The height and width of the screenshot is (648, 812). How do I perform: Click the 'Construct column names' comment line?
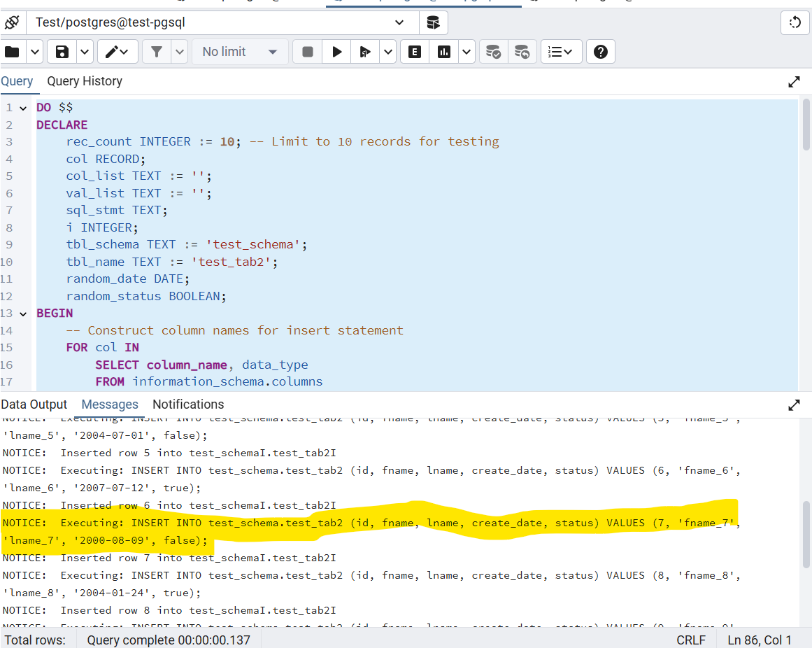(x=234, y=330)
